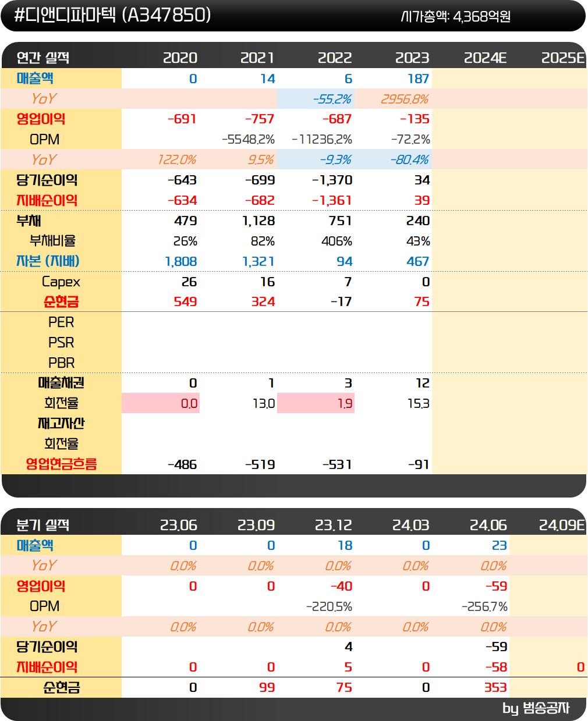Select controlling net income -1,361
The image size is (588, 721).
coord(332,201)
